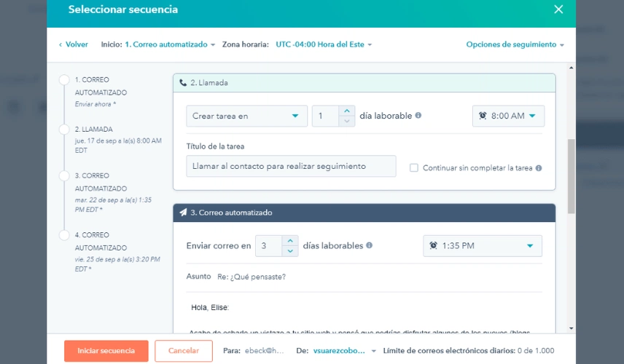Click the alarm clock icon beside 1:35 PM
The image size is (624, 364).
click(x=434, y=245)
